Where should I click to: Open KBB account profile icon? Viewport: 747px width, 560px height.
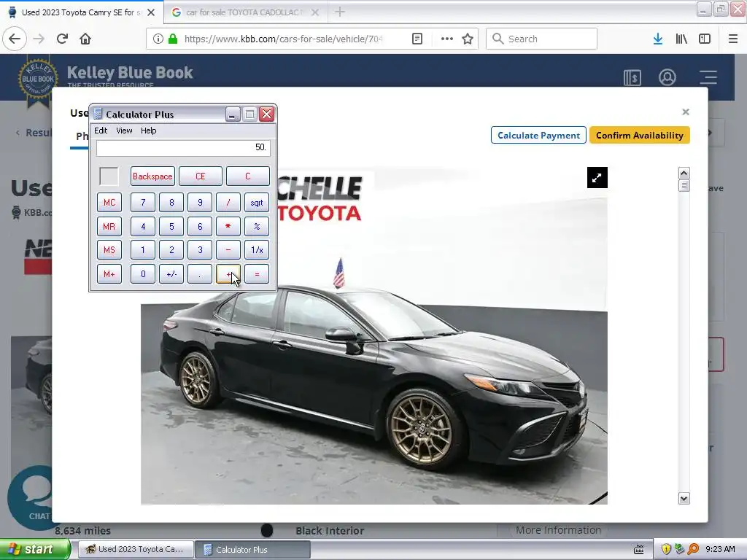pos(667,77)
